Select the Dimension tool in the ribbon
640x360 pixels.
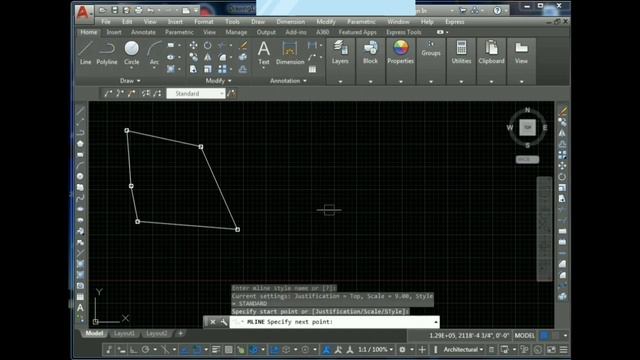290,53
